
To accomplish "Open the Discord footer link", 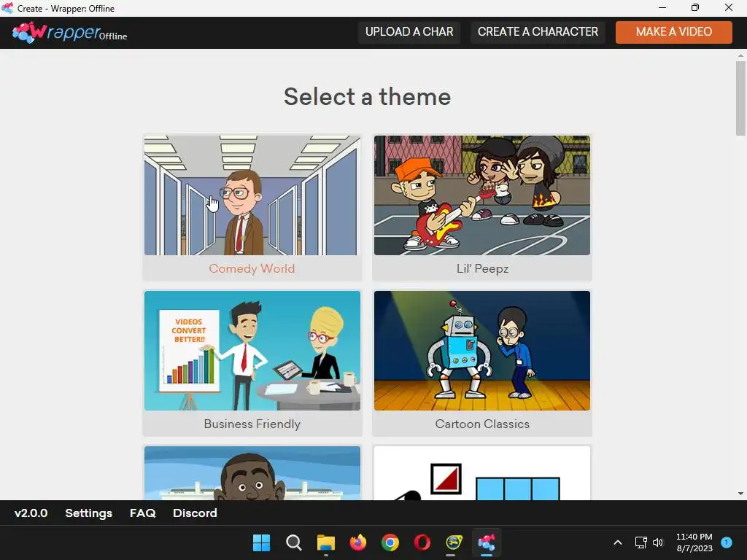I will 195,513.
